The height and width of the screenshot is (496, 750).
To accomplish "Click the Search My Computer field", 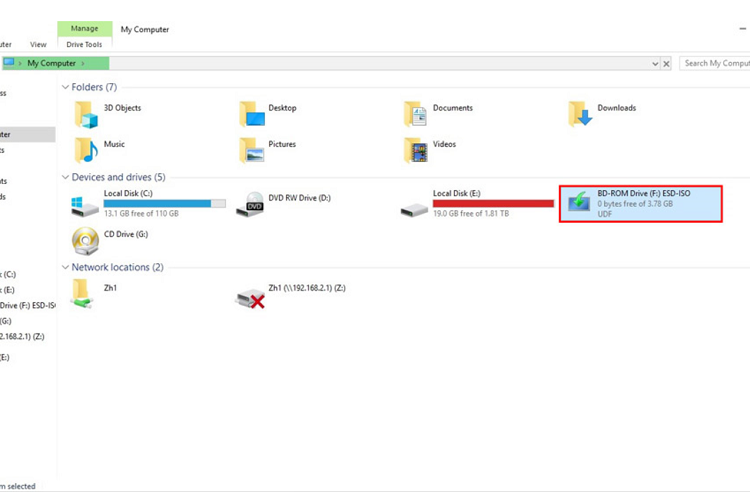I will point(714,63).
